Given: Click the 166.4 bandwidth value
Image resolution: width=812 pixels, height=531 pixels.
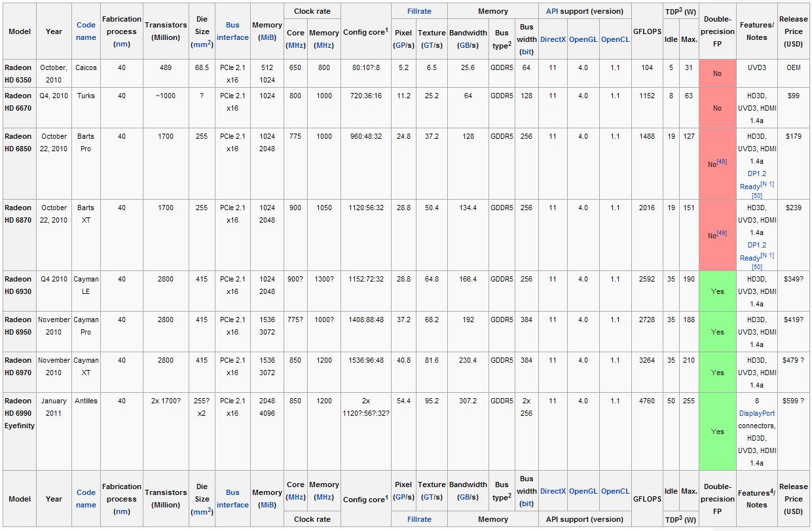Looking at the screenshot, I should [468, 280].
